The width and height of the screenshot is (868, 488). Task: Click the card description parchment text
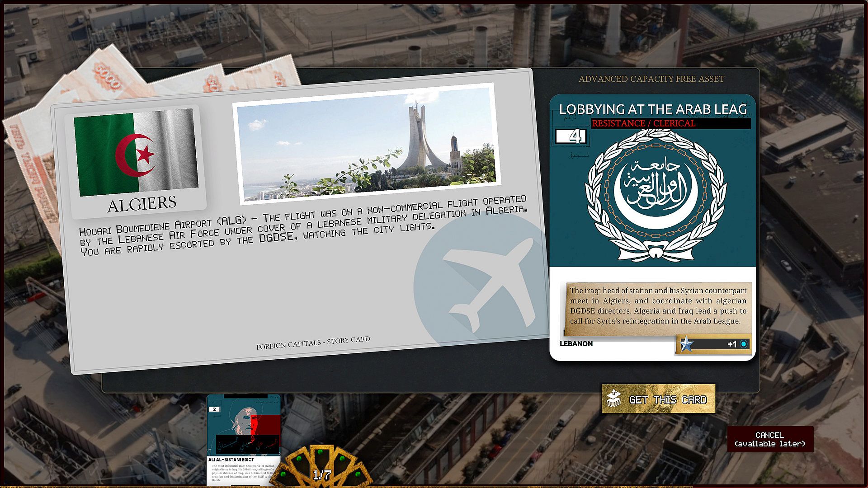(x=658, y=306)
